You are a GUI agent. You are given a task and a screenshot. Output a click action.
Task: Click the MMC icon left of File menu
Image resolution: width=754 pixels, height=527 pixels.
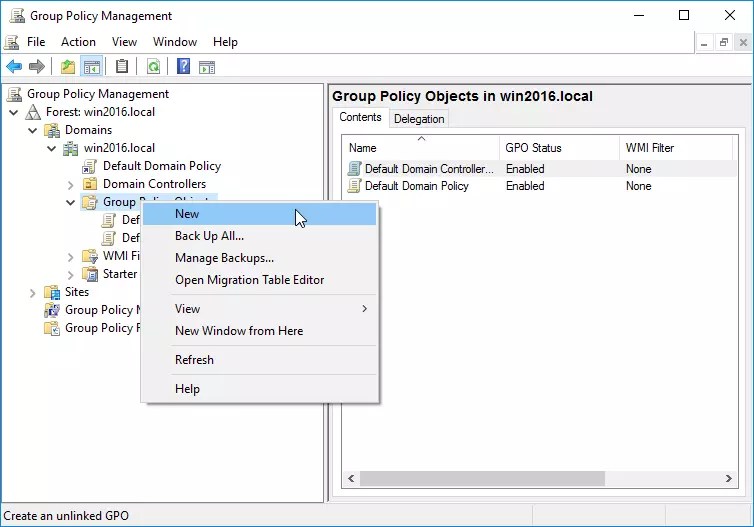click(x=12, y=42)
